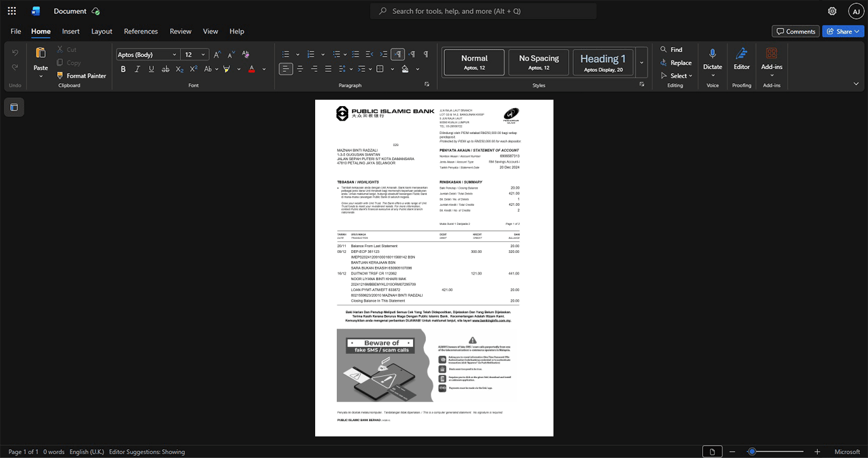This screenshot has height=458, width=868.
Task: Switch to the Insert tab
Action: tap(71, 31)
